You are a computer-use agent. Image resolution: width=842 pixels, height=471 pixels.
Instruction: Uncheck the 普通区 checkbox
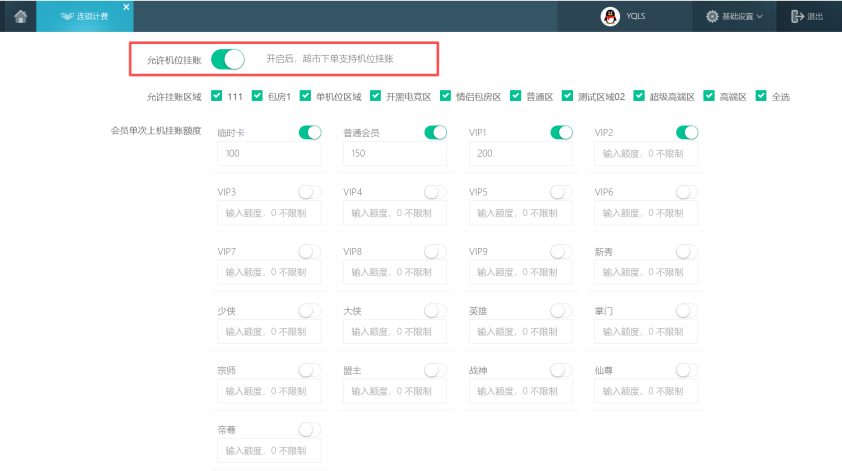click(x=516, y=96)
